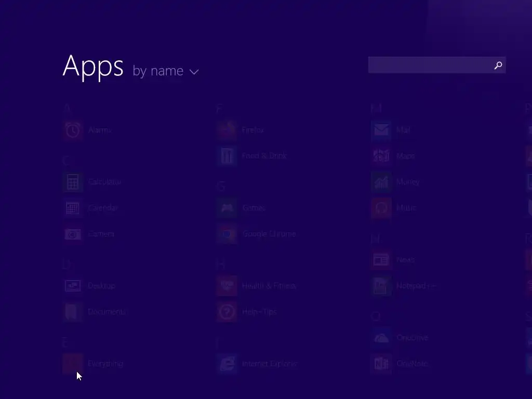Screen dimensions: 532x399
Task: Open the Music app icon
Action: [381, 208]
